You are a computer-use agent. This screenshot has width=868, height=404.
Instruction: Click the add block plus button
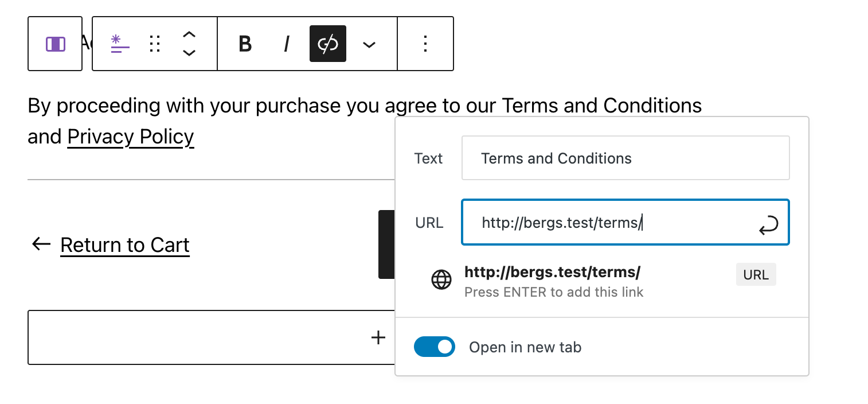click(378, 337)
